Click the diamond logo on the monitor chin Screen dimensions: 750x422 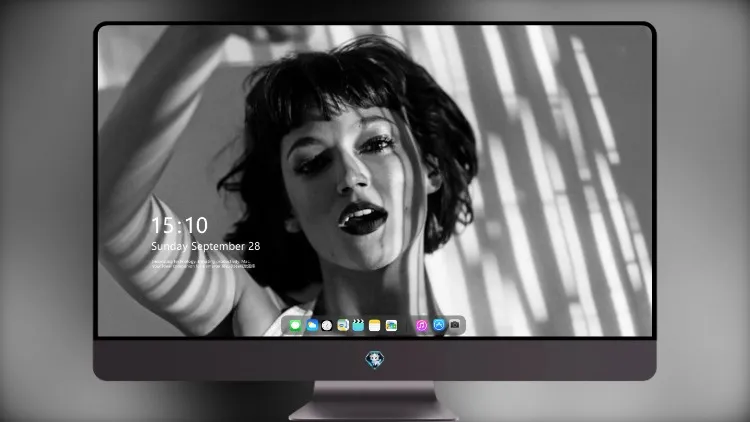[375, 360]
